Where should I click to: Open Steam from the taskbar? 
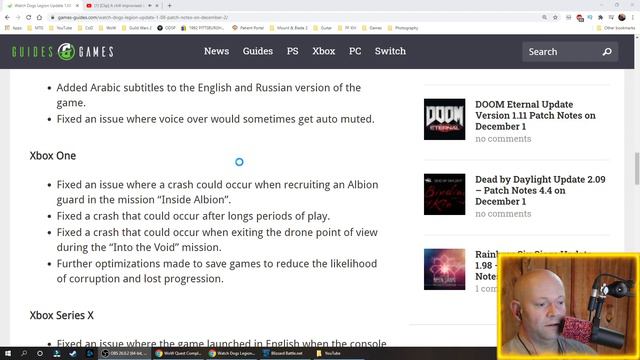coord(73,353)
